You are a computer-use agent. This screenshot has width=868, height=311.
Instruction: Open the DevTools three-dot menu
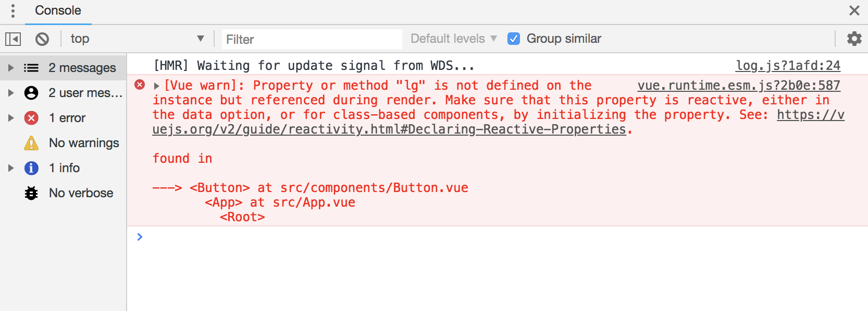13,10
